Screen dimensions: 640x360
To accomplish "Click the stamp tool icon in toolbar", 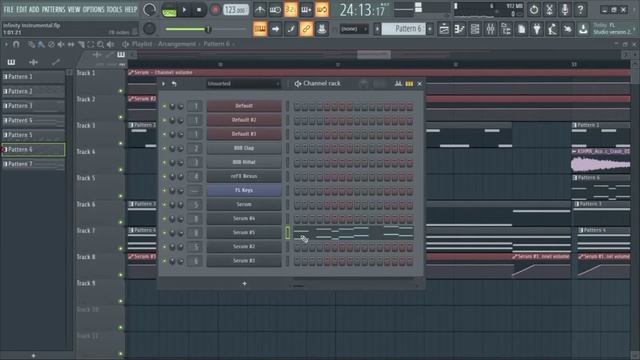I will (322, 29).
